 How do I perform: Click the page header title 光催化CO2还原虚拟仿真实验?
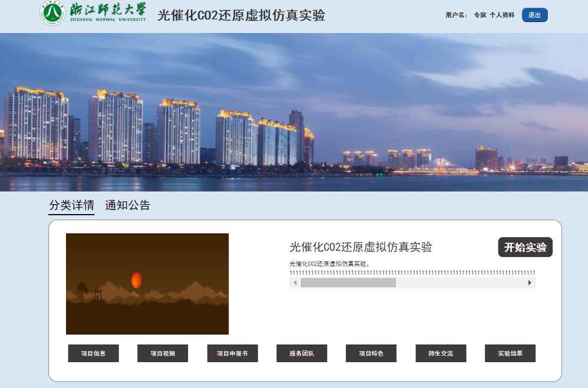point(241,15)
